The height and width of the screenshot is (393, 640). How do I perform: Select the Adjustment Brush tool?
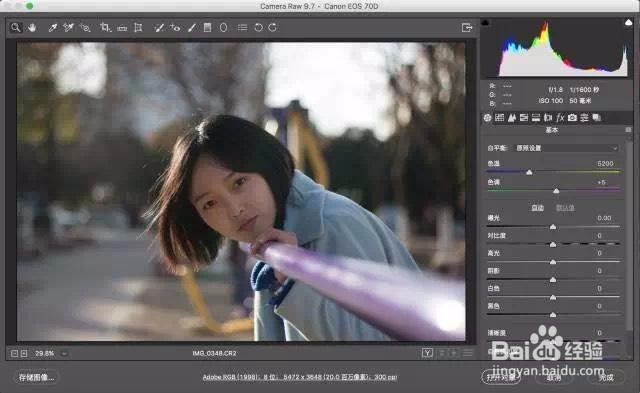[x=191, y=28]
